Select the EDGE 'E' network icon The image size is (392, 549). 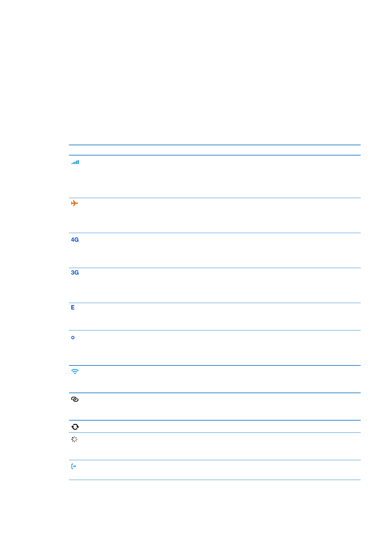[x=73, y=307]
